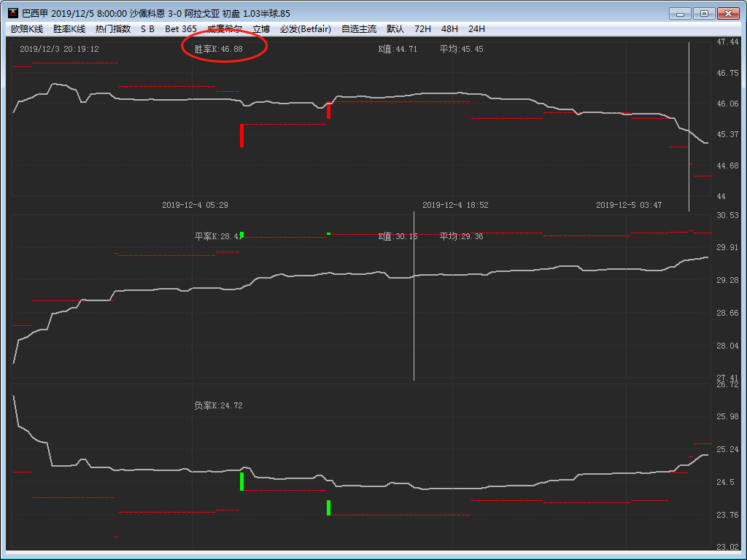
Task: Maximize the chart window
Action: pos(704,13)
